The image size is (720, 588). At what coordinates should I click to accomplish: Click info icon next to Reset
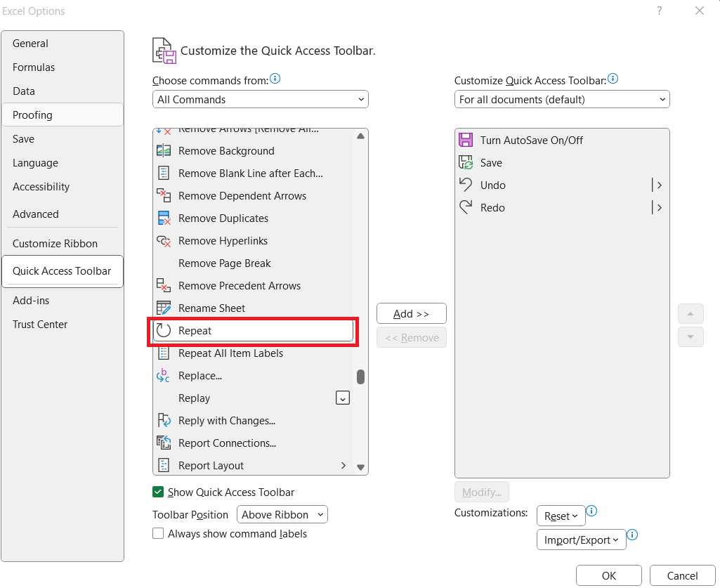coord(591,511)
